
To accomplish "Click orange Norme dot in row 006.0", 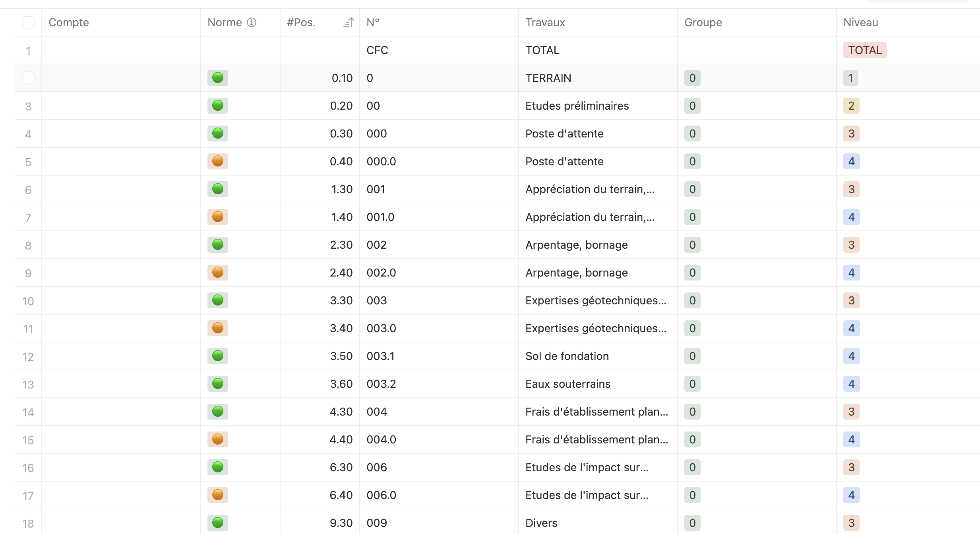I will [217, 495].
